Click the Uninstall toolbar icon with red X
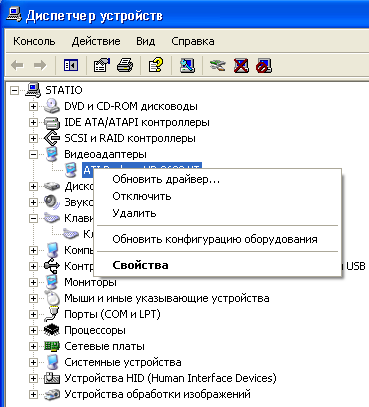The image size is (369, 407). (241, 65)
